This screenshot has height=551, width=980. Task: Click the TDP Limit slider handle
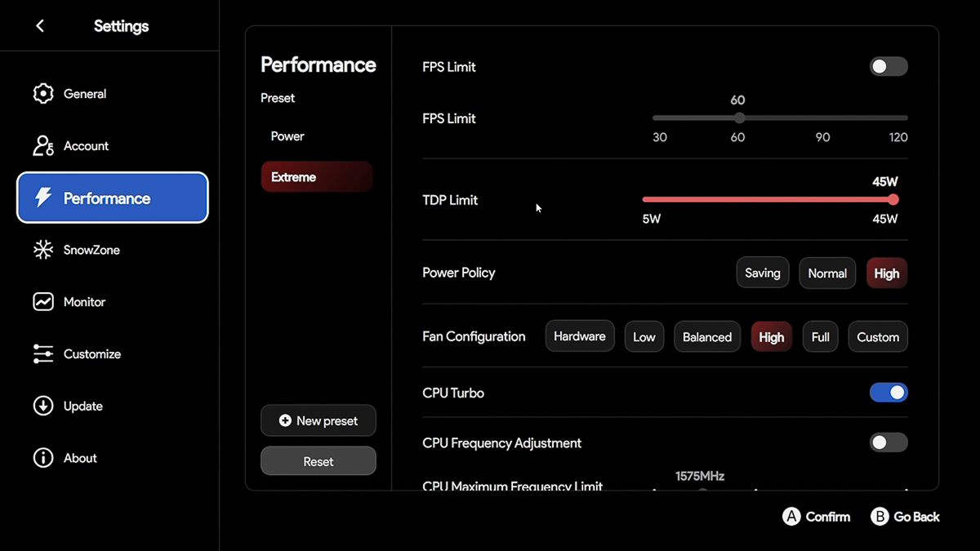tap(893, 200)
